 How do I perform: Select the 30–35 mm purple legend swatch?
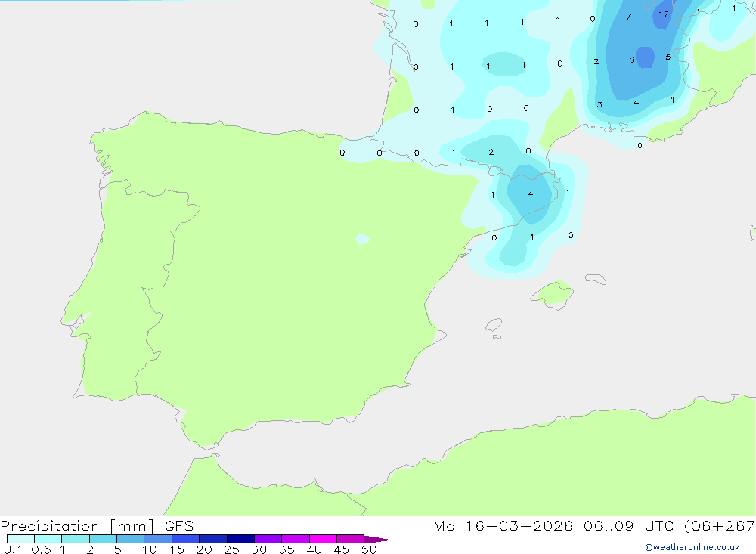(268, 539)
